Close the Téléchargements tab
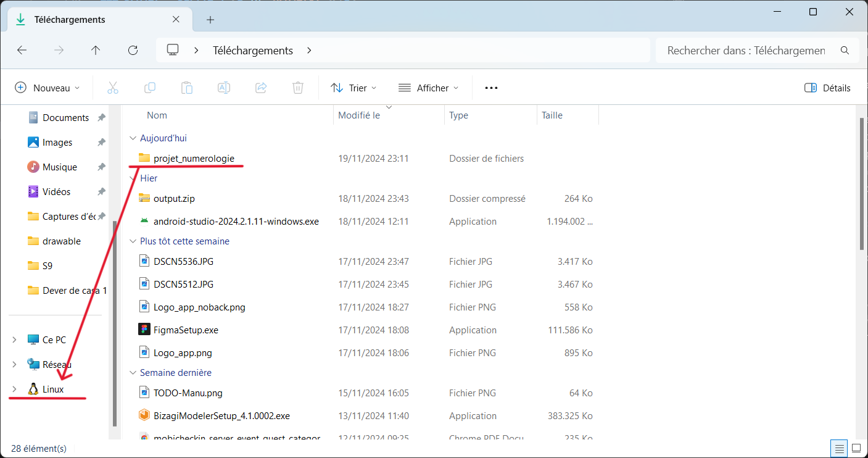This screenshot has height=458, width=868. pos(176,20)
